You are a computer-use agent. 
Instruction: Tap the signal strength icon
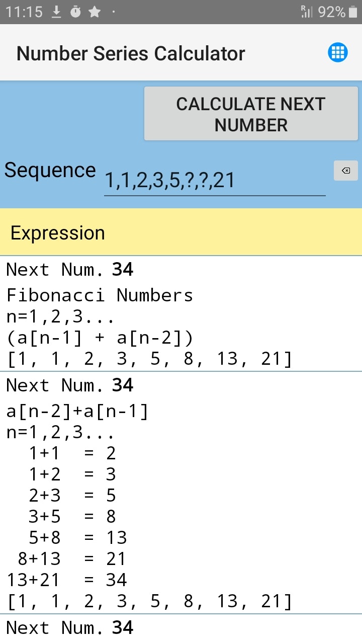click(x=306, y=12)
